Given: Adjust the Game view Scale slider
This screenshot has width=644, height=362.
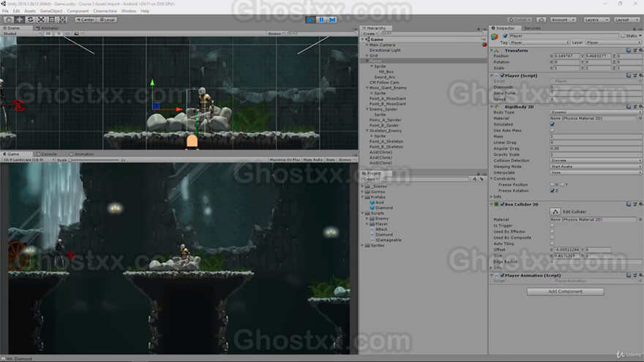Looking at the screenshot, I should click(x=94, y=159).
